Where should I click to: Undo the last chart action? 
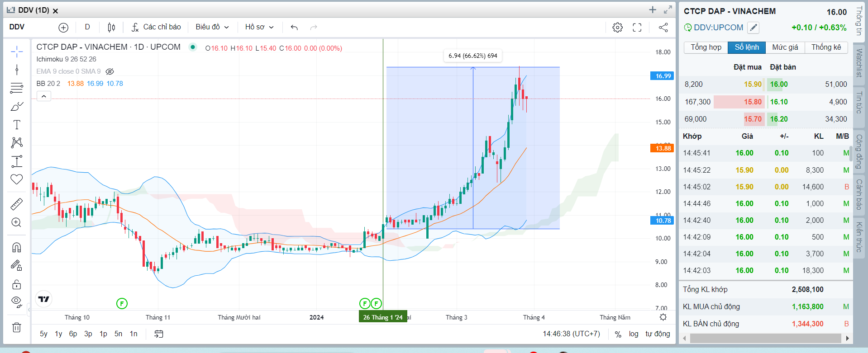[294, 28]
